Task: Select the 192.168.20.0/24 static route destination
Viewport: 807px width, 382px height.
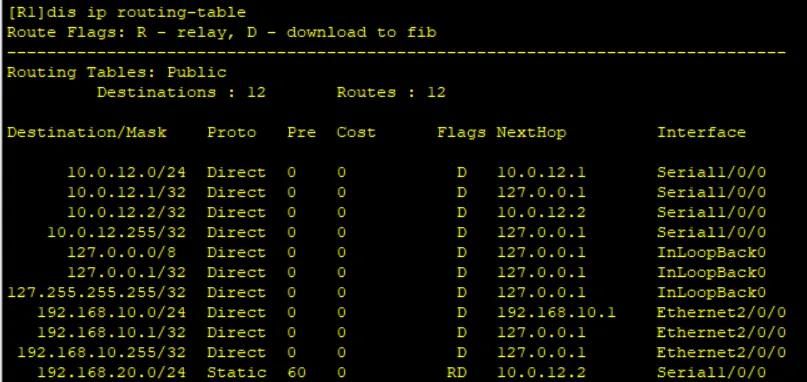Action: (x=112, y=372)
